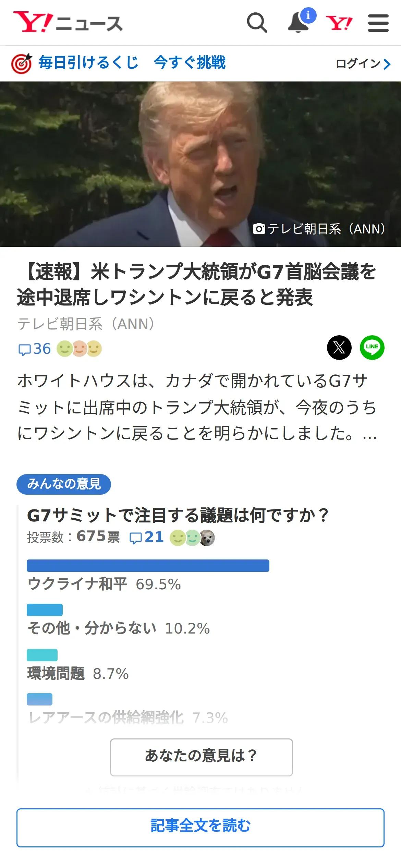Share article on LINE
401x868 pixels.
coord(372,347)
